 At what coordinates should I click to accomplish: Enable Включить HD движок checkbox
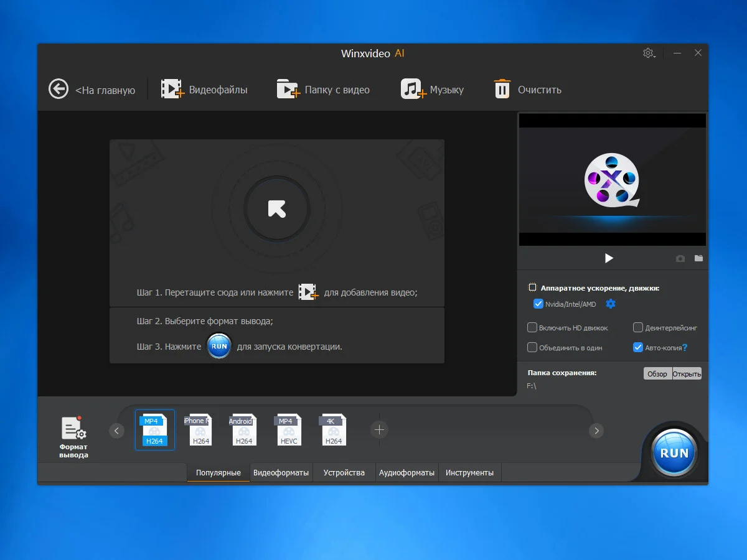pos(532,328)
